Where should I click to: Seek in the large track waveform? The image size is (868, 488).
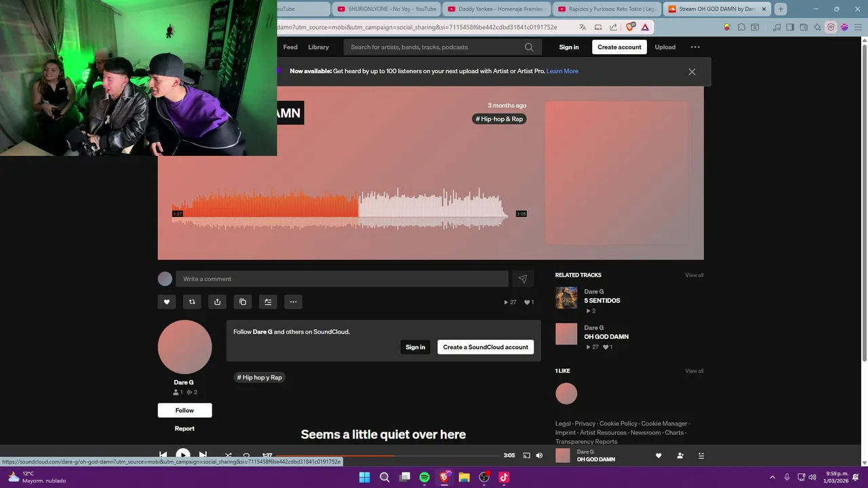(x=340, y=209)
